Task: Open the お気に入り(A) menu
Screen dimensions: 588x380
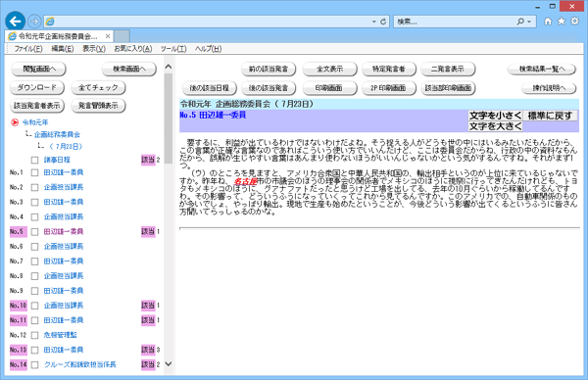Action: coord(132,49)
